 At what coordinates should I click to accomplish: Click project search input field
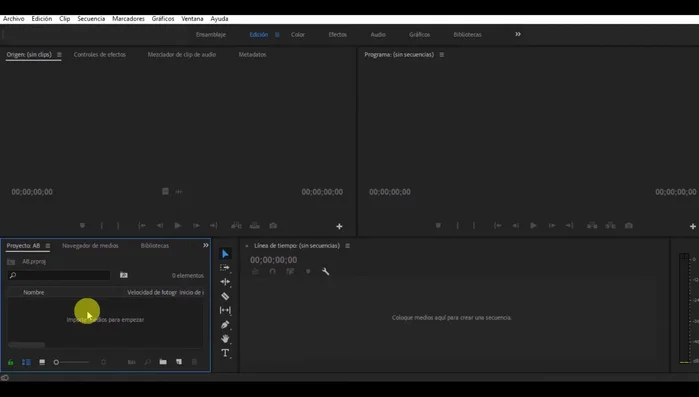[x=59, y=275]
